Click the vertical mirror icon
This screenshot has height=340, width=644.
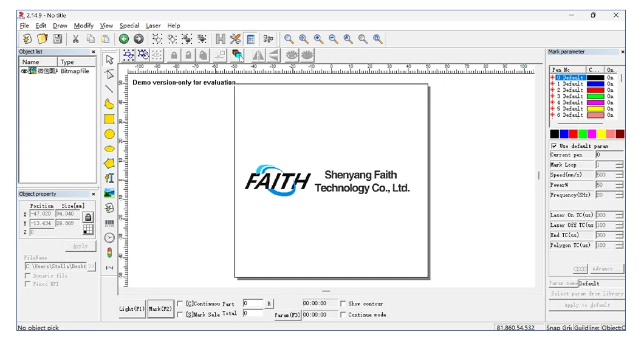tap(273, 55)
